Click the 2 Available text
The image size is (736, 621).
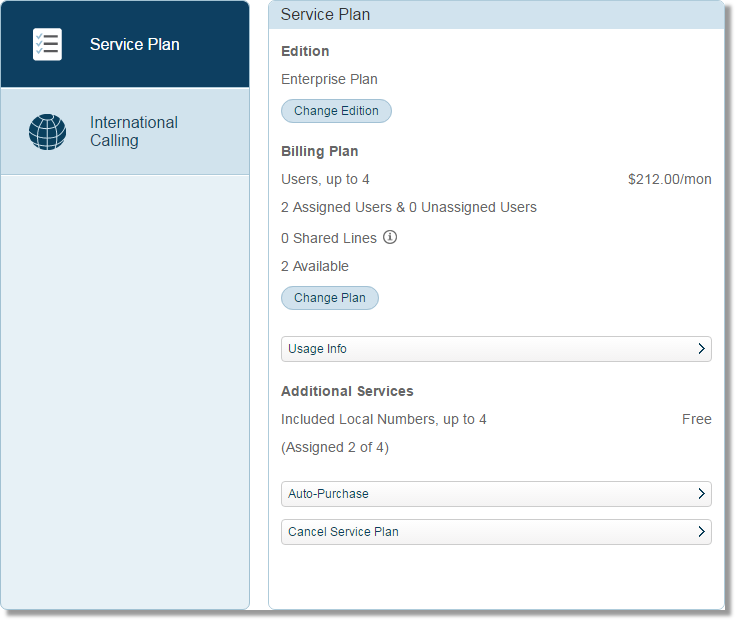point(315,267)
